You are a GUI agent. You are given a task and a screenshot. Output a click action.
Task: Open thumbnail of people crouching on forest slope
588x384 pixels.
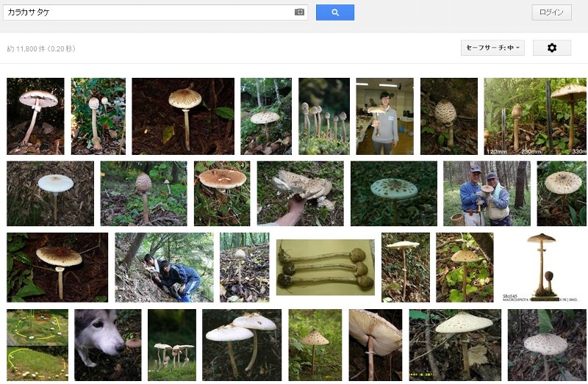pyautogui.click(x=164, y=267)
